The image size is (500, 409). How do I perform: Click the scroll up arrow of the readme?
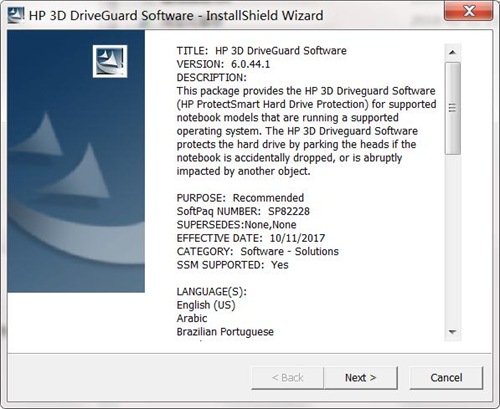tap(452, 52)
